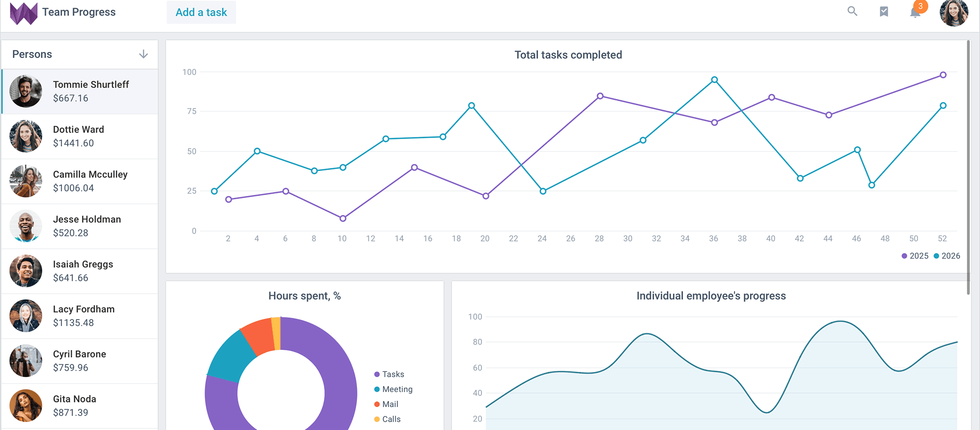The height and width of the screenshot is (430, 980).
Task: Click the teal Meeting donut segment
Action: pos(231,356)
